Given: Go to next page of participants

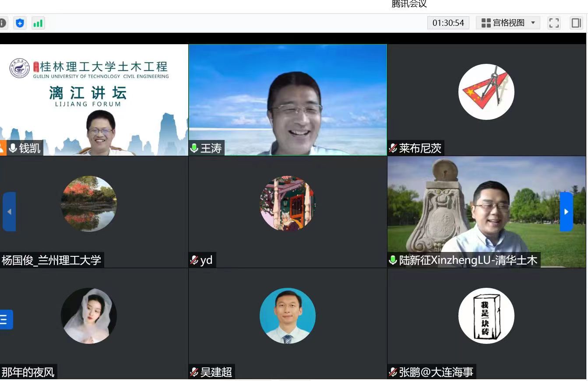Looking at the screenshot, I should [566, 212].
